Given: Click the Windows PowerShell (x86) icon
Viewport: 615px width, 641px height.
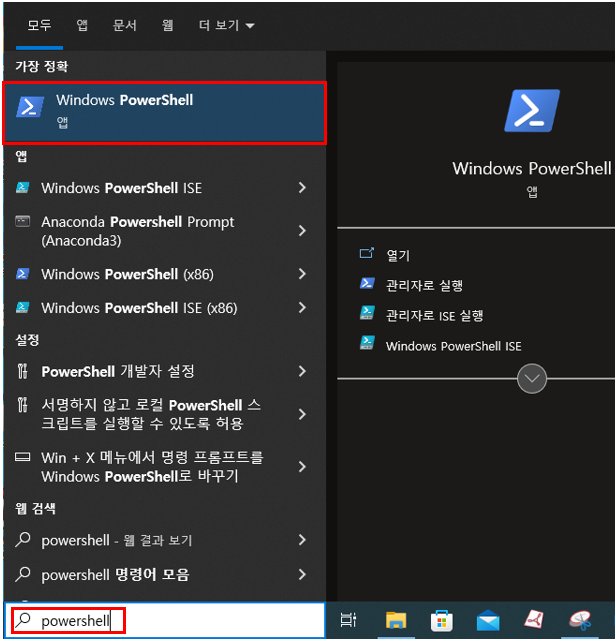Looking at the screenshot, I should pyautogui.click(x=22, y=273).
